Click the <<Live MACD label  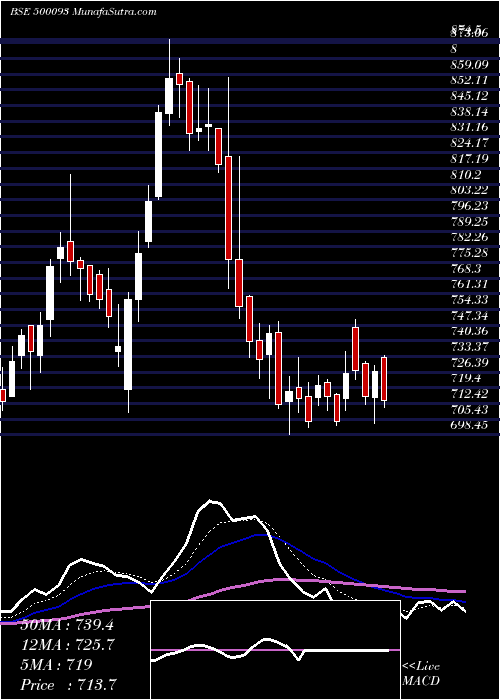coord(421,674)
